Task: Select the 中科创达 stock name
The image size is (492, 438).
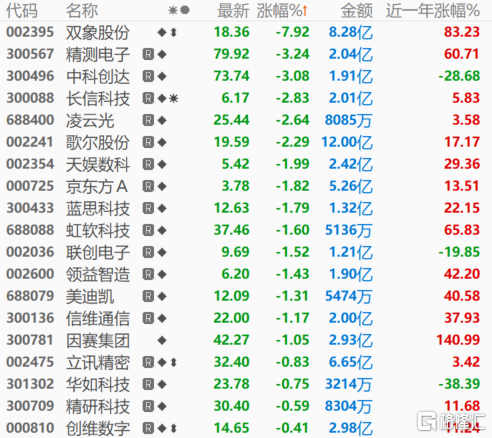Action: tap(98, 76)
